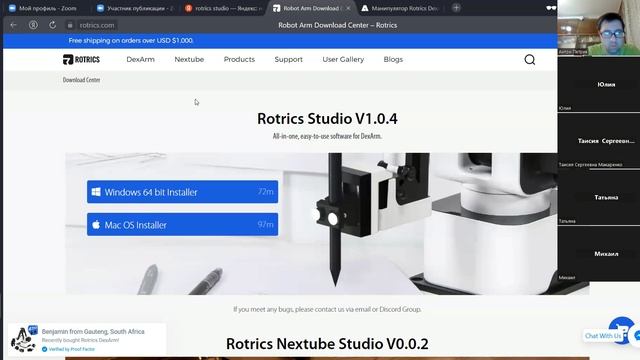The image size is (640, 360).
Task: Select the Татьяна participant tile in Zoom
Action: click(599, 197)
